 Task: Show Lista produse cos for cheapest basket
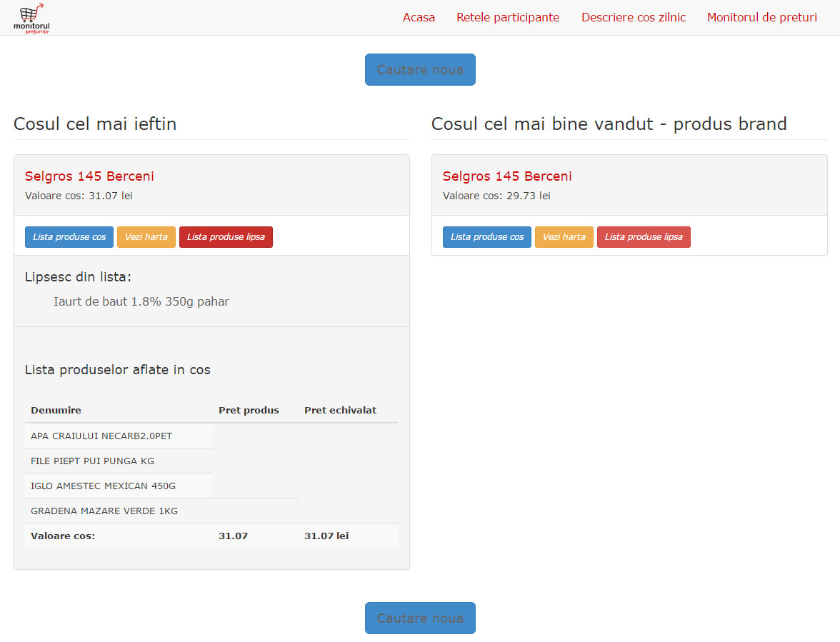69,236
